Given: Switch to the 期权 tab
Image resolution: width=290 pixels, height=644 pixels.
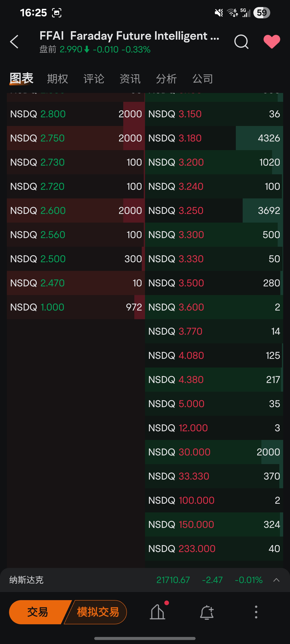Looking at the screenshot, I should coord(58,79).
